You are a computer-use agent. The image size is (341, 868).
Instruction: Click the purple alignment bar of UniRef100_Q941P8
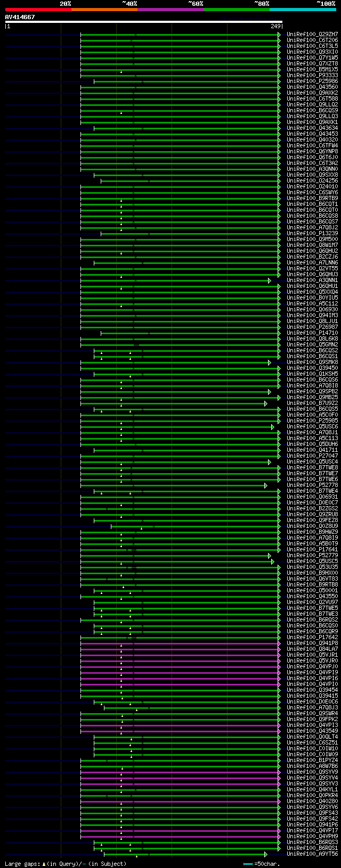pos(180,643)
